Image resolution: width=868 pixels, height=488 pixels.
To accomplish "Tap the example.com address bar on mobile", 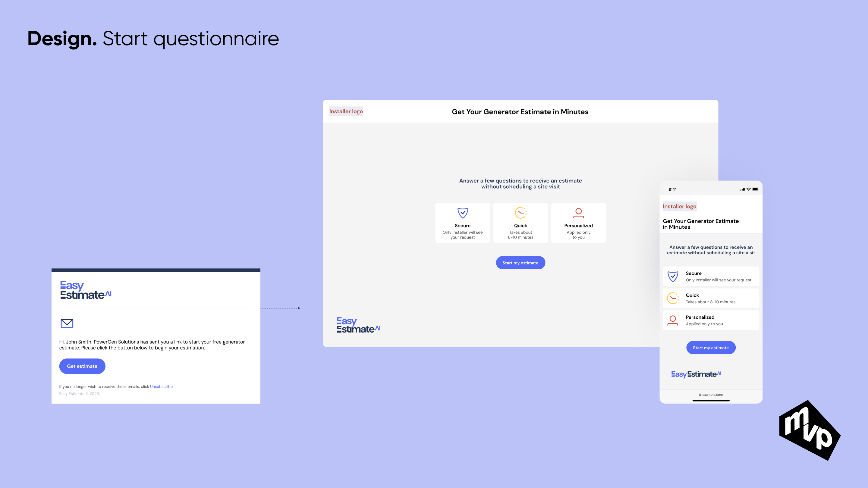I will [711, 395].
